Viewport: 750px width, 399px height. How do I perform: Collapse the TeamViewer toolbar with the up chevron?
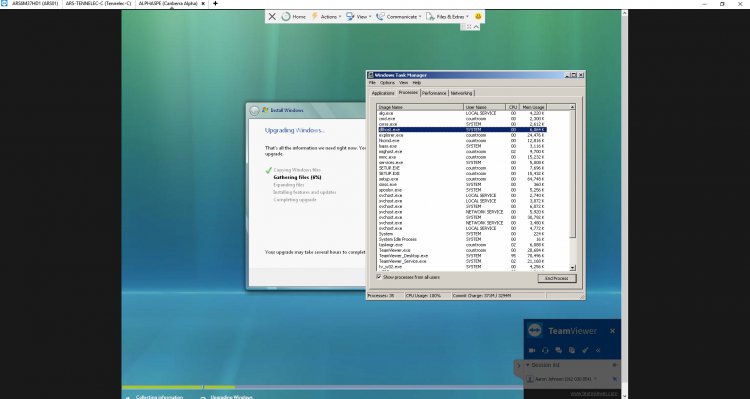point(476,27)
